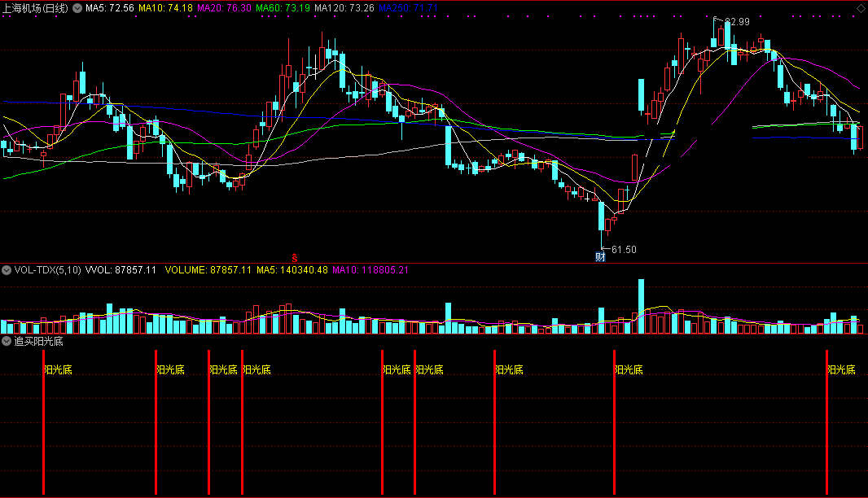Screen dimensions: 868x498
Task: Open the dropdown arrow beside 上海机场(日线)
Action: 77,8
